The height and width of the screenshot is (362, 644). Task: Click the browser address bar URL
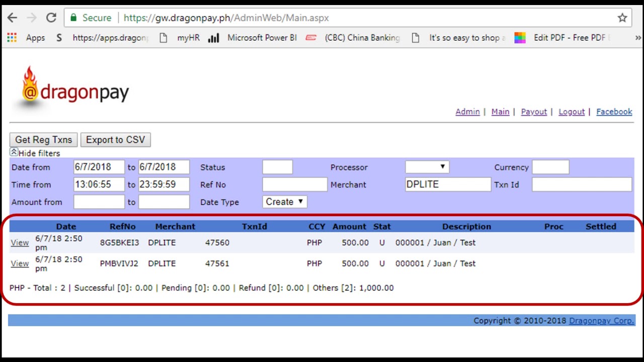tap(226, 18)
